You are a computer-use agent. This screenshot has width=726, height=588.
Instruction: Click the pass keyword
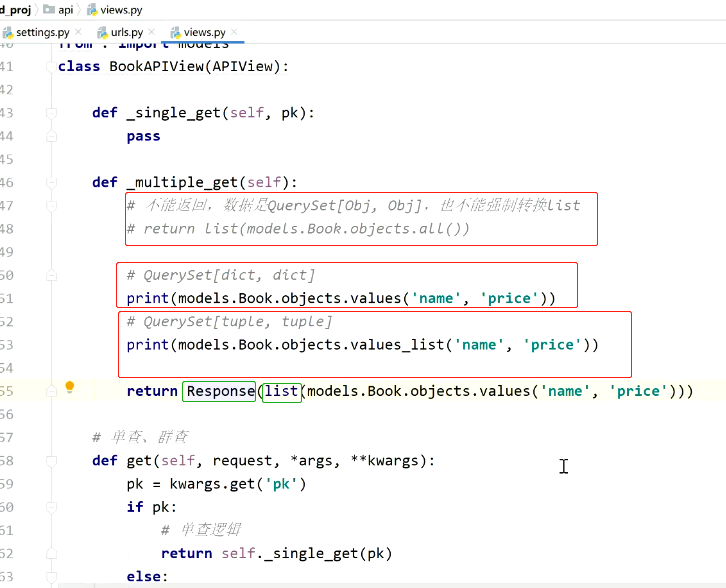(x=144, y=136)
